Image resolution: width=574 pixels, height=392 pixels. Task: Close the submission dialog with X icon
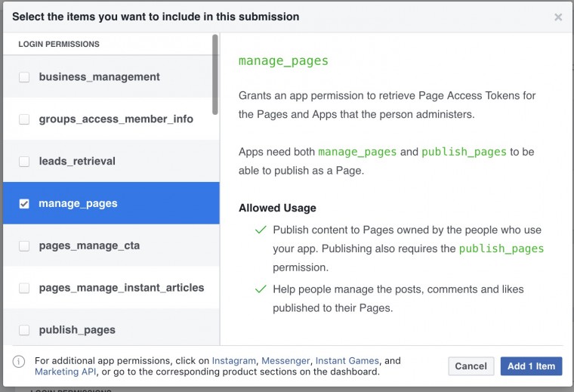(558, 17)
